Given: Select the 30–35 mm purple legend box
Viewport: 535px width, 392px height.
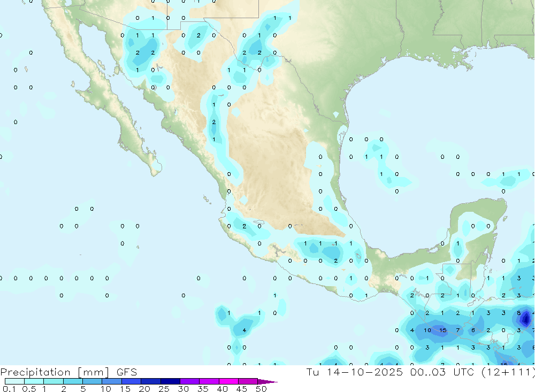Looking at the screenshot, I should [x=190, y=381].
